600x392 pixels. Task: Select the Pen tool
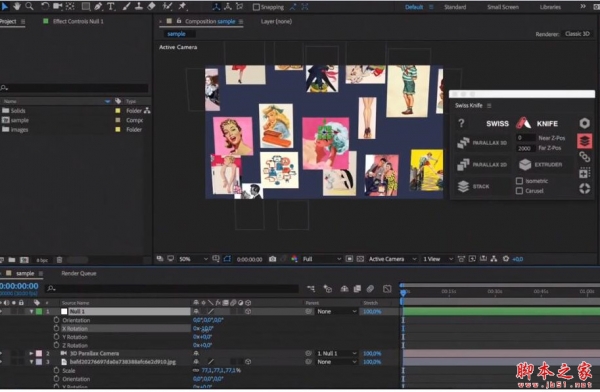[x=98, y=6]
